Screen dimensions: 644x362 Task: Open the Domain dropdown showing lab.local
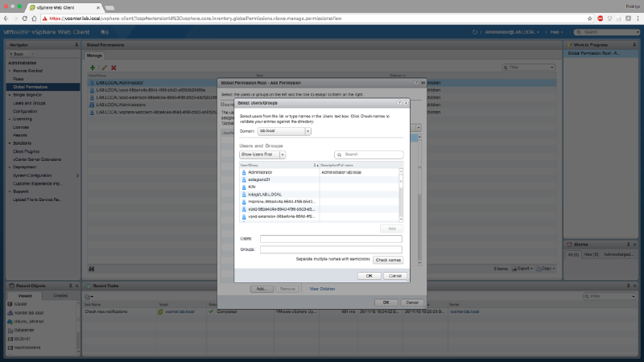286,131
